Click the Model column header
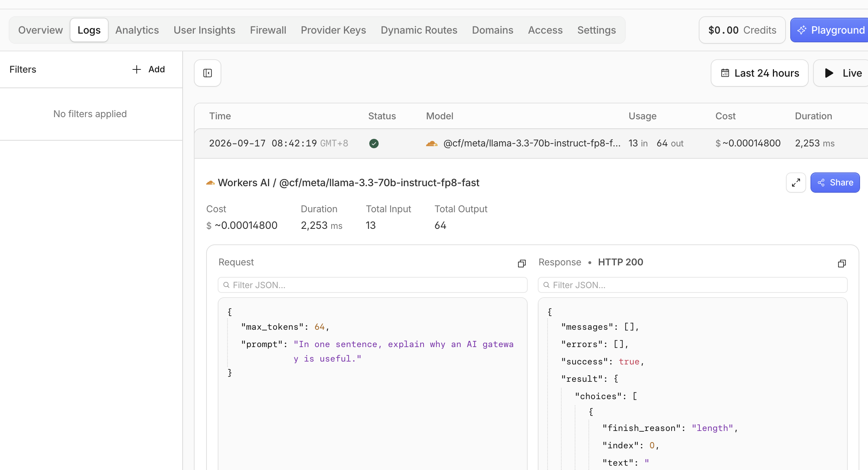Screen dimensions: 868x470 click(x=439, y=116)
